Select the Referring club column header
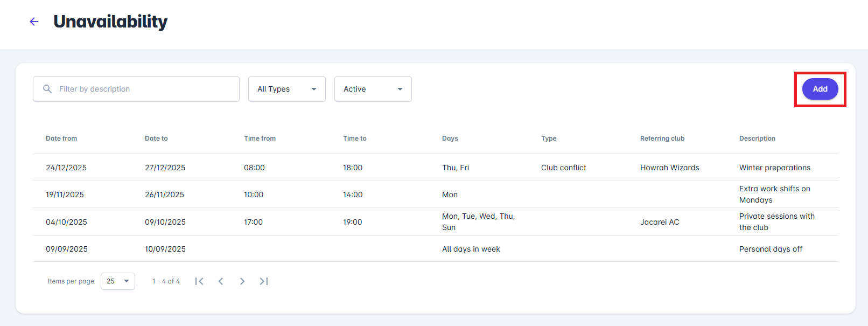This screenshot has width=868, height=326. (x=662, y=138)
